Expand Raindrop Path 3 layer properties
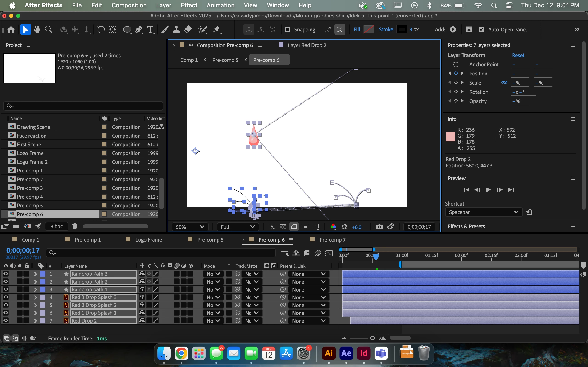This screenshot has height=367, width=588. (35, 274)
